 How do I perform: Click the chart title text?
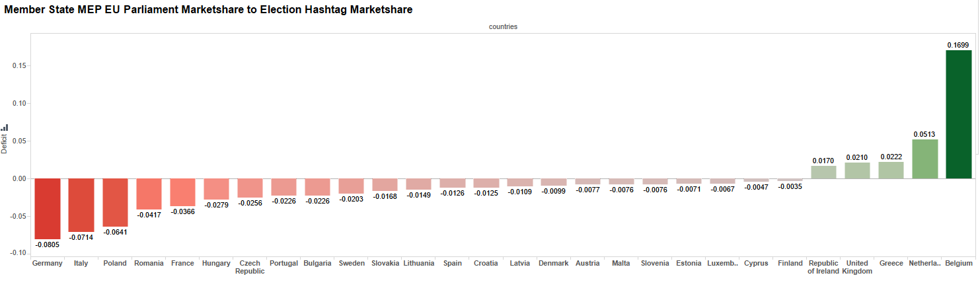[208, 10]
